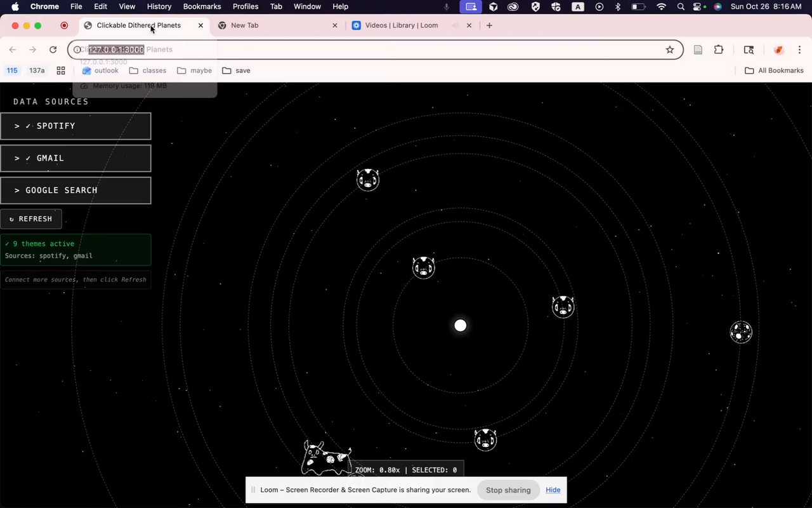Image resolution: width=812 pixels, height=508 pixels.
Task: Open the Chrome profile avatar
Action: click(x=779, y=50)
